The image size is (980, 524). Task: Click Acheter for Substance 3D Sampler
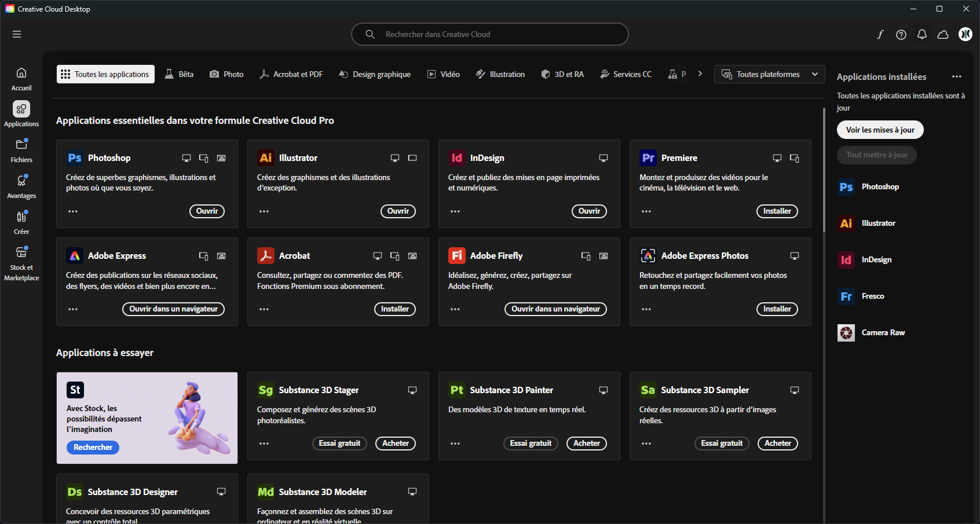click(778, 444)
